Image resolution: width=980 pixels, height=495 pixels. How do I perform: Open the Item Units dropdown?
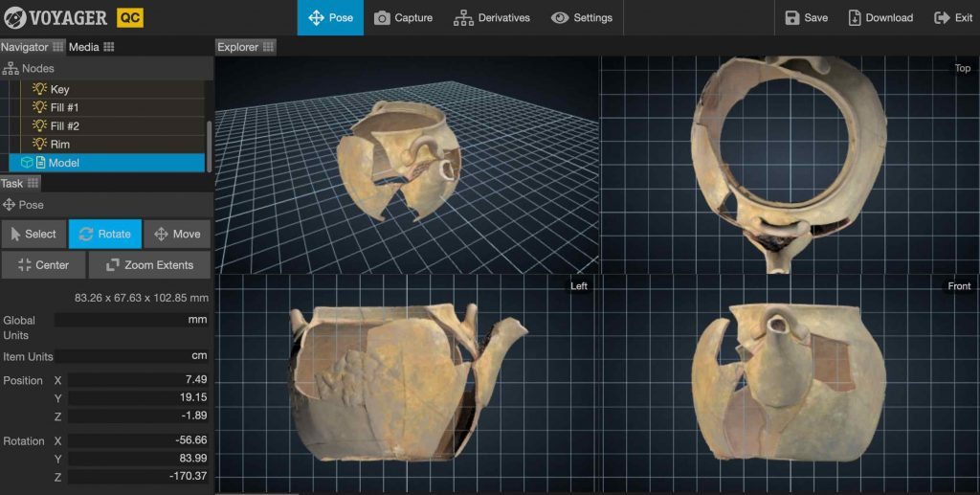coord(132,356)
